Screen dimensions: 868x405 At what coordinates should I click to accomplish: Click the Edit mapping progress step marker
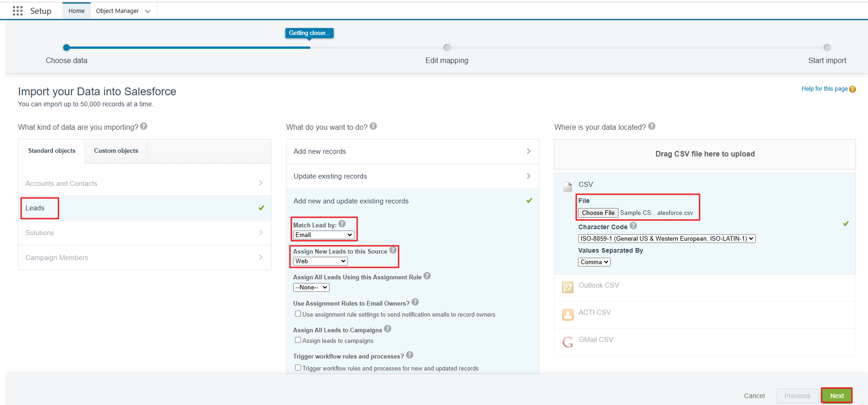[447, 48]
